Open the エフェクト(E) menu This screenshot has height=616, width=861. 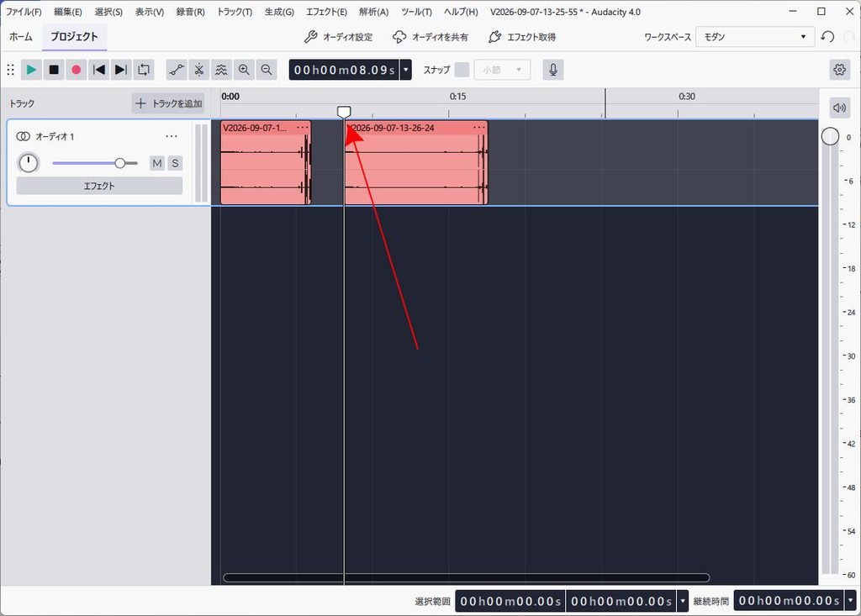[x=327, y=12]
